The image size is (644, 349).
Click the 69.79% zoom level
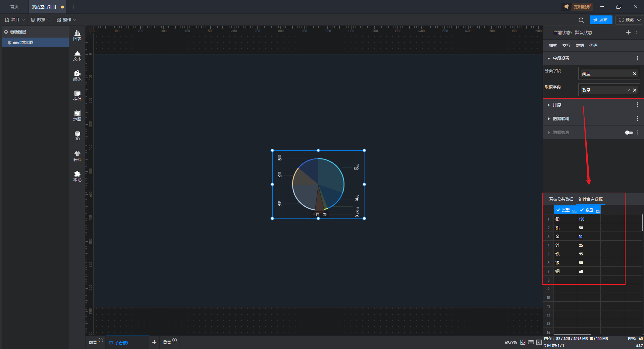511,342
